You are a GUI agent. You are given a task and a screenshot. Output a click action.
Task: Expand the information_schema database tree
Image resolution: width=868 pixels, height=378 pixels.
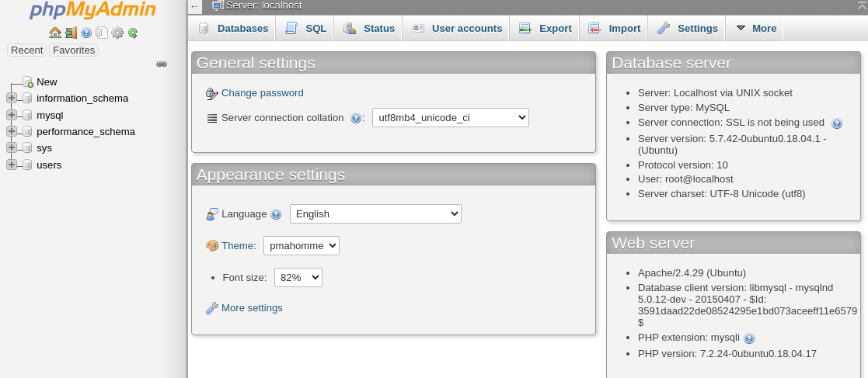12,98
